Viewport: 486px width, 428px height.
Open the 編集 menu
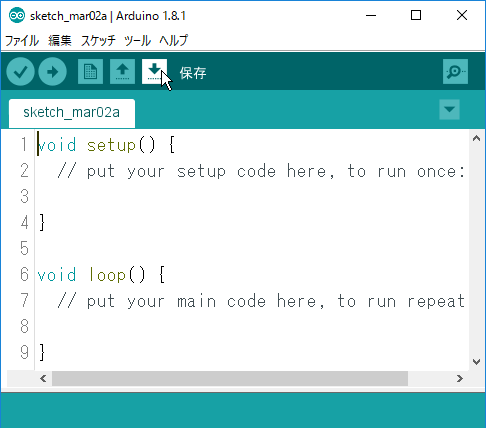point(60,41)
